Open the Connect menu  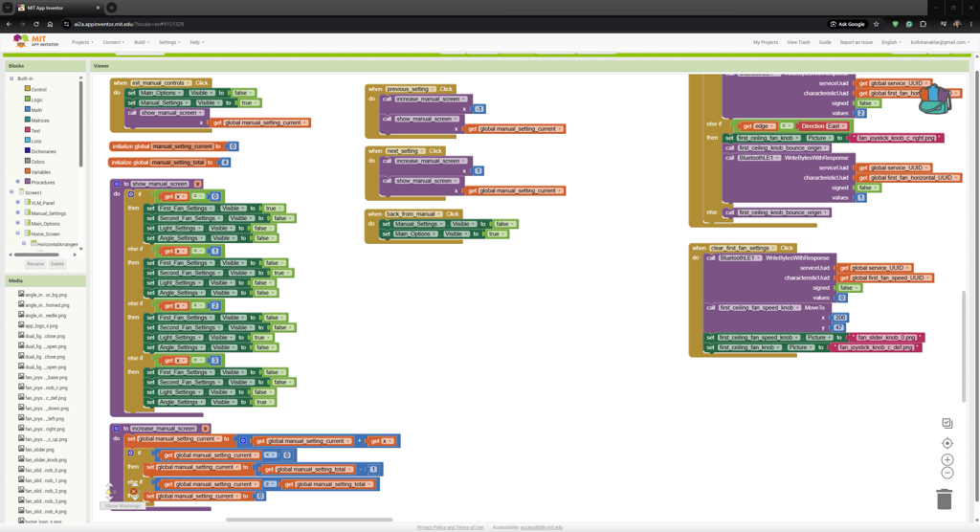(113, 42)
